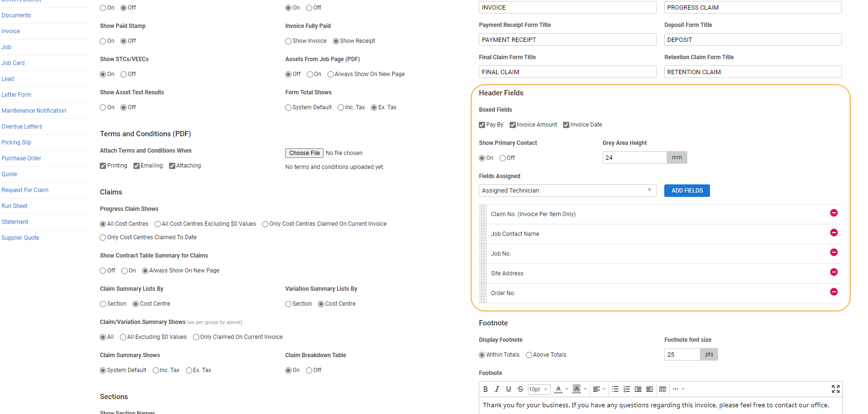Open the Invoice form in the sidebar
The height and width of the screenshot is (414, 868).
pyautogui.click(x=11, y=31)
